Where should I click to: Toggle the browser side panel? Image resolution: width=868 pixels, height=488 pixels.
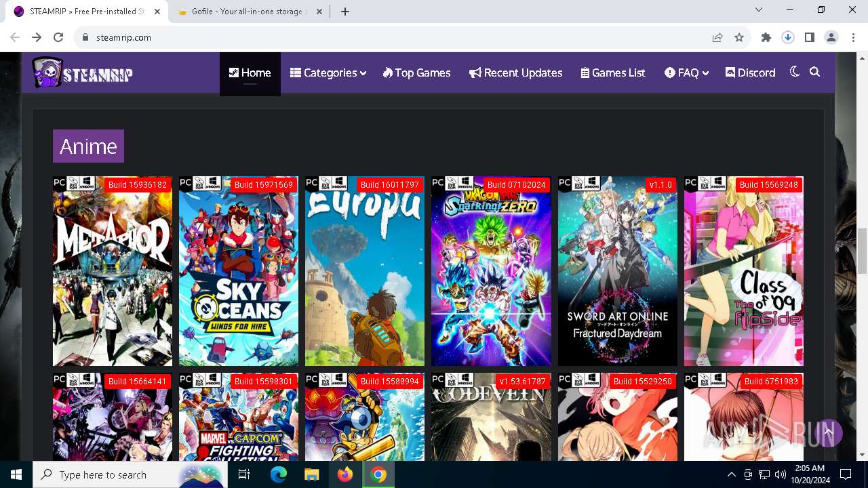tap(810, 37)
